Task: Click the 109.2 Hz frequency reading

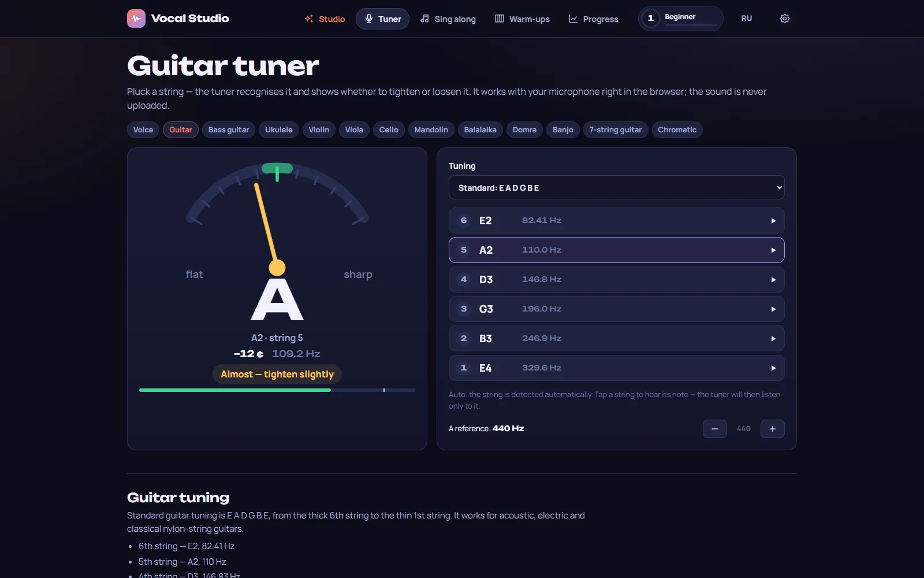Action: (296, 354)
